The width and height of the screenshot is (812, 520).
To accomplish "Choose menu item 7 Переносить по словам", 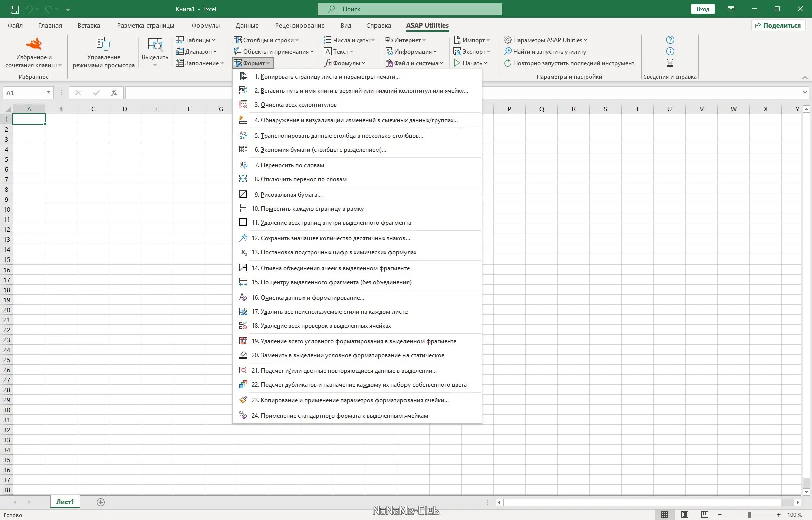I will (x=357, y=165).
